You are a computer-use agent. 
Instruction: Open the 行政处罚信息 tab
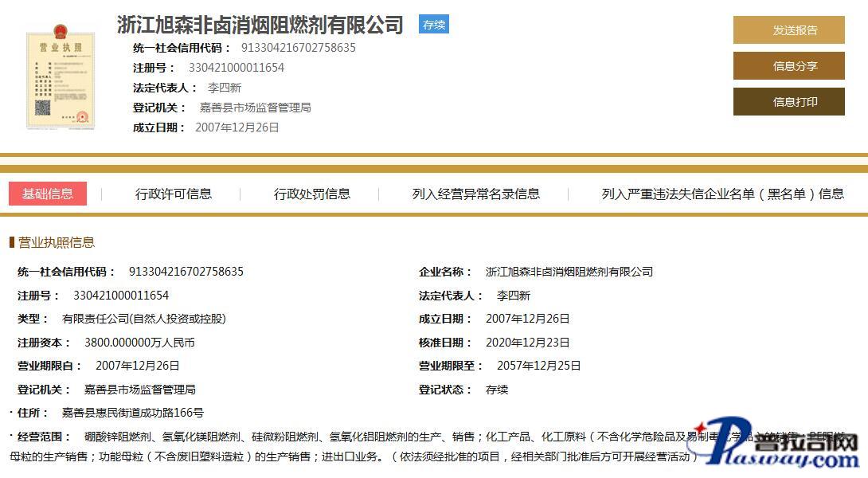click(x=312, y=194)
